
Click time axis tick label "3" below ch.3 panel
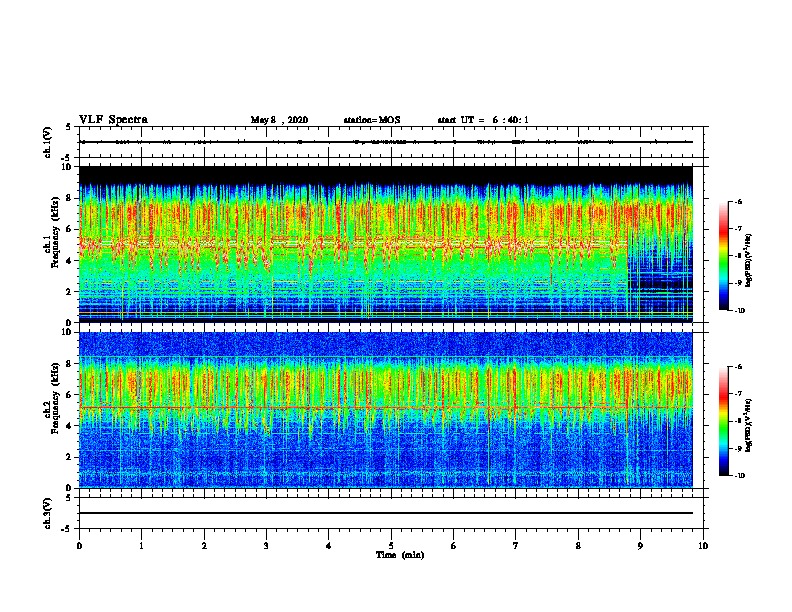click(266, 546)
